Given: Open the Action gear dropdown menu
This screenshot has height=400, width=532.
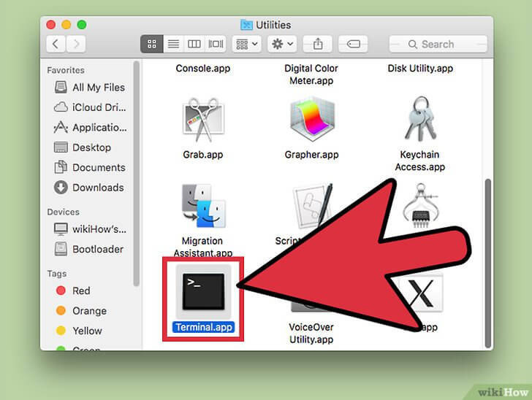Looking at the screenshot, I should pos(281,44).
